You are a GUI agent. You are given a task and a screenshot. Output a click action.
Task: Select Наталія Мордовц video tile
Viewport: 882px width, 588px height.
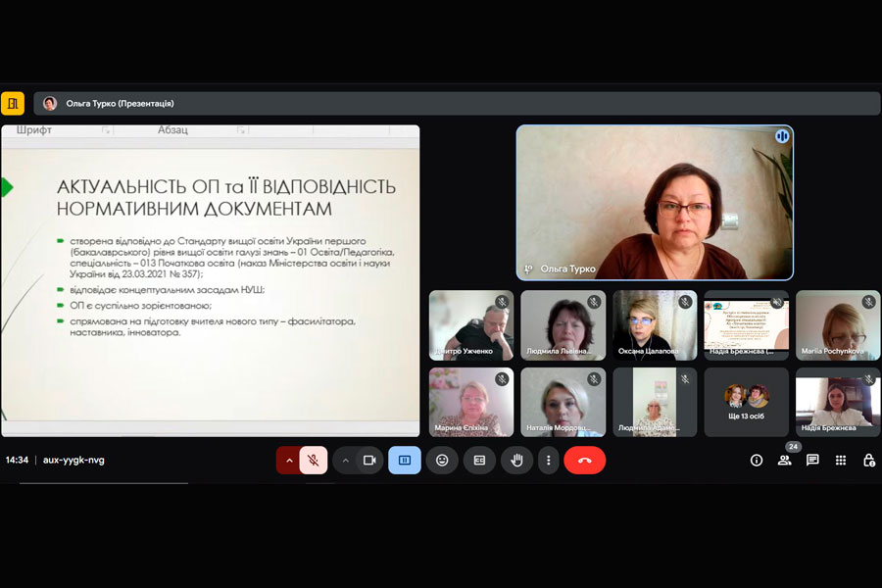pos(563,403)
